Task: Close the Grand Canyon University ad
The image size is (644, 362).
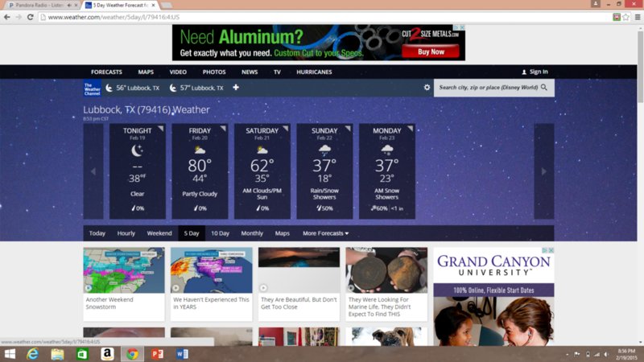Action: pos(551,250)
